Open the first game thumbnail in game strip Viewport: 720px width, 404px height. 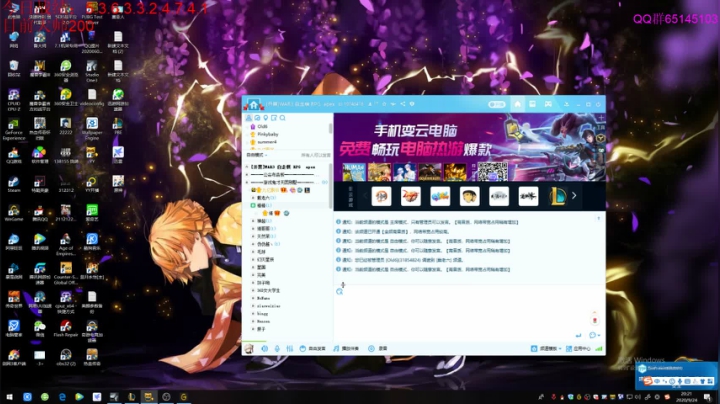coord(381,196)
